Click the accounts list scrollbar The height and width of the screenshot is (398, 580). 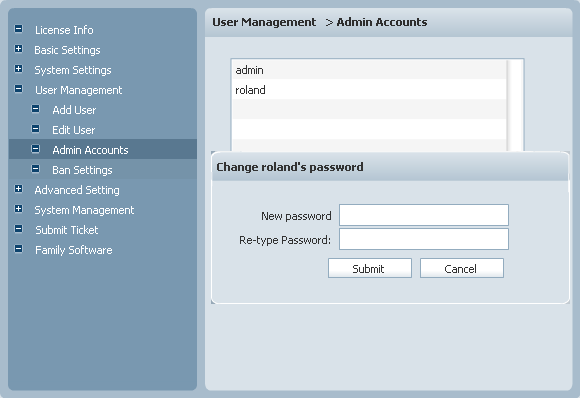pos(515,105)
